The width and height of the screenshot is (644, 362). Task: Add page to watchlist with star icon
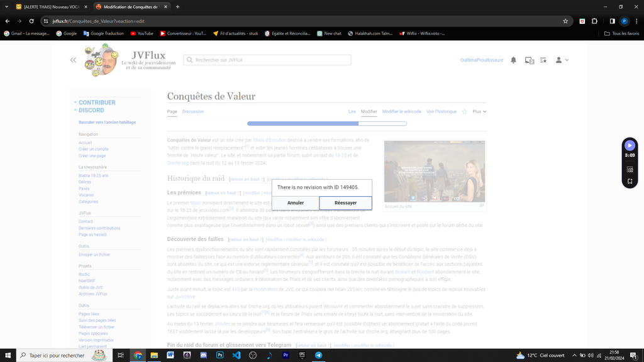point(465,112)
